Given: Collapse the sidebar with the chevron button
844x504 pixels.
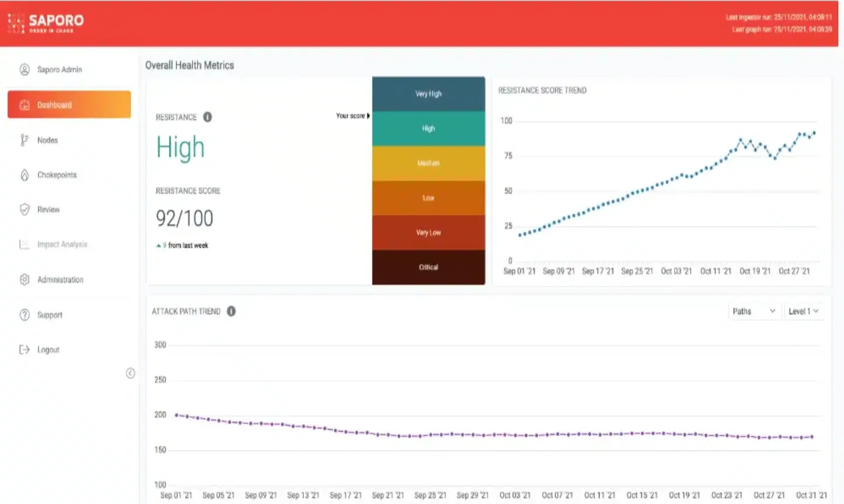Looking at the screenshot, I should [x=131, y=373].
